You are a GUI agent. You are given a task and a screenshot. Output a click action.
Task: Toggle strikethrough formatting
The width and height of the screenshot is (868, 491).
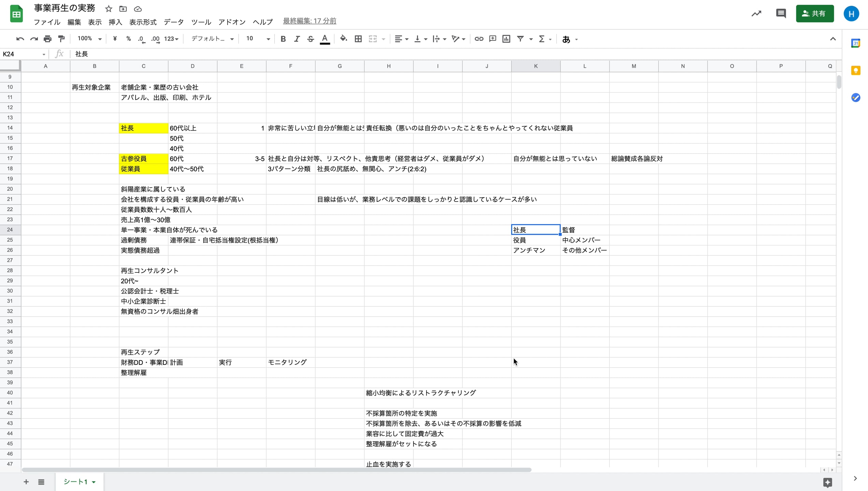pos(310,39)
